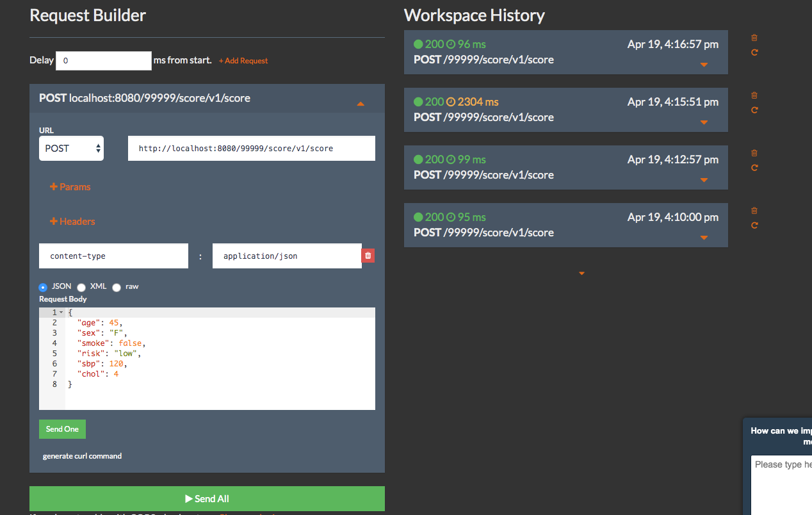Collapse the POST request builder panel
This screenshot has height=515, width=812.
coord(361,104)
